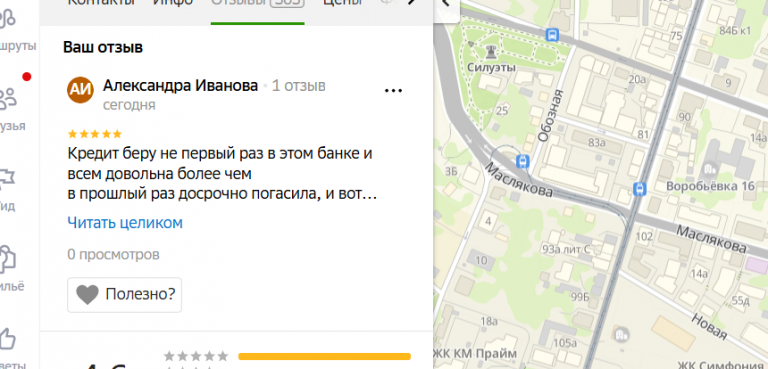Click the ЖК Симфония label on map
The image size is (768, 369).
click(x=722, y=365)
